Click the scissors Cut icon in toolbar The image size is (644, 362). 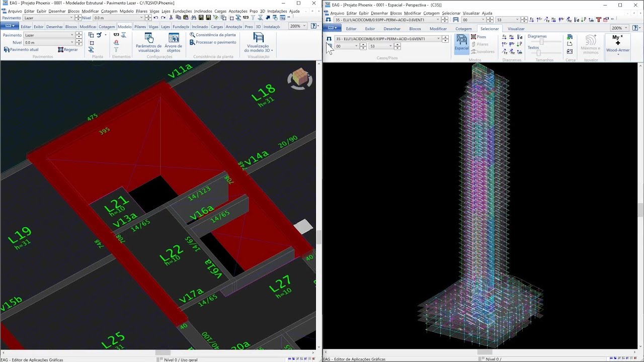(171, 18)
